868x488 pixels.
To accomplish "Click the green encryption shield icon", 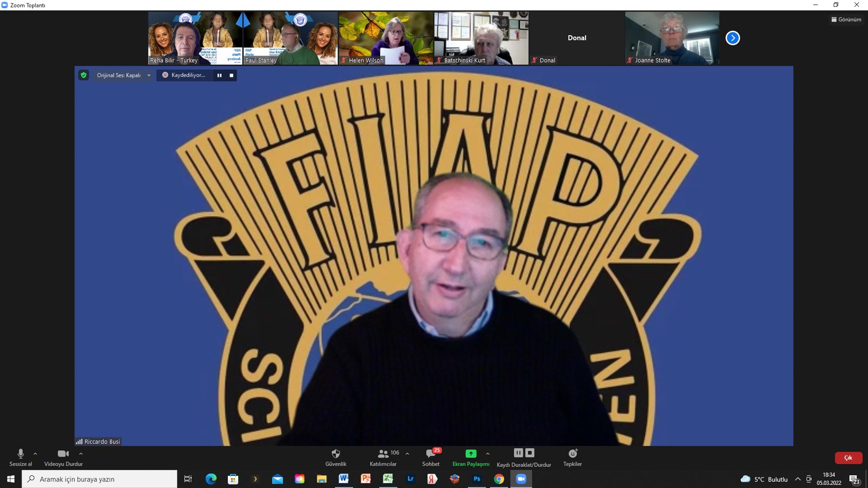I will pos(83,75).
